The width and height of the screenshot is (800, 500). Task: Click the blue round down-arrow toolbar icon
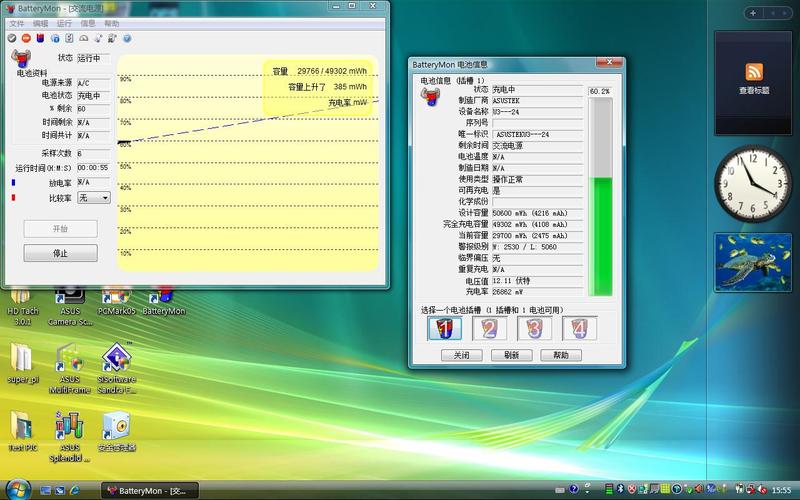pos(127,38)
